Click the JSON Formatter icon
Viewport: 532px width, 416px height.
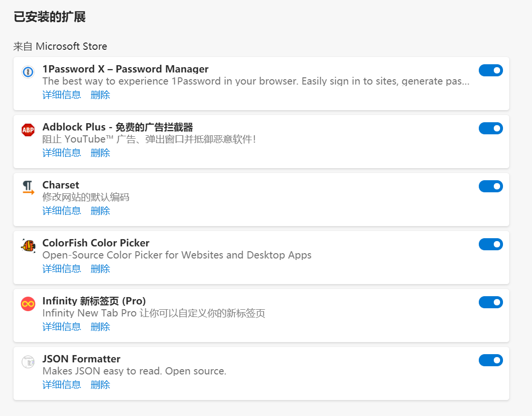point(28,362)
